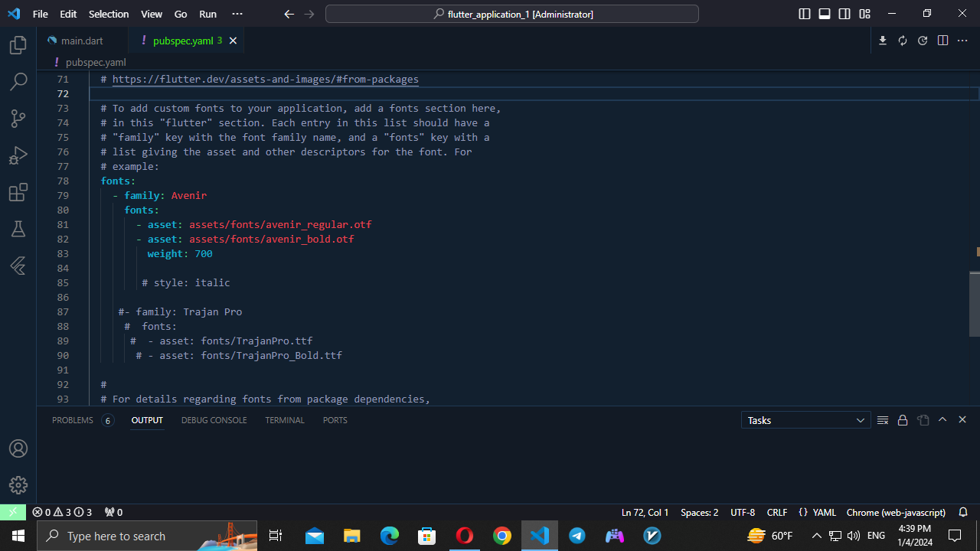Image resolution: width=980 pixels, height=551 pixels.
Task: Open the Tasks output channel dropdown
Action: (x=806, y=420)
